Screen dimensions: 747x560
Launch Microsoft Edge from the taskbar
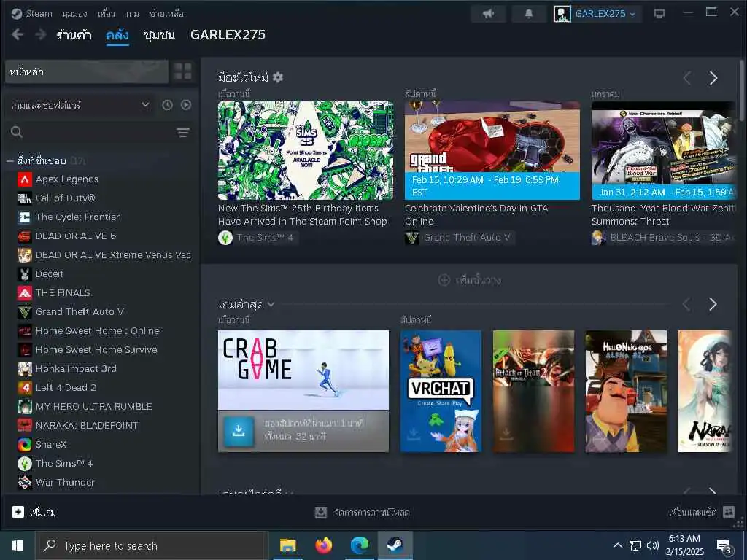(359, 545)
